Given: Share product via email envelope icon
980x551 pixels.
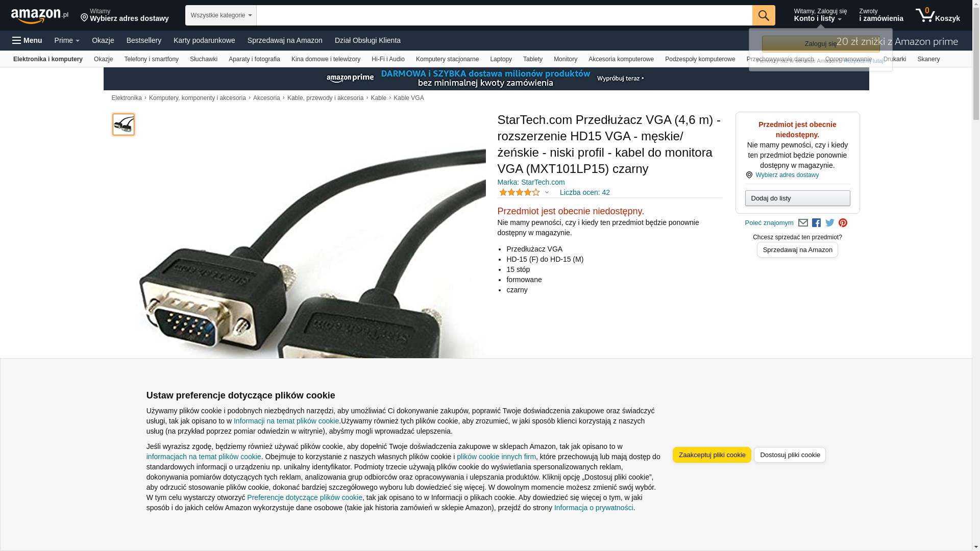Looking at the screenshot, I should (x=803, y=223).
